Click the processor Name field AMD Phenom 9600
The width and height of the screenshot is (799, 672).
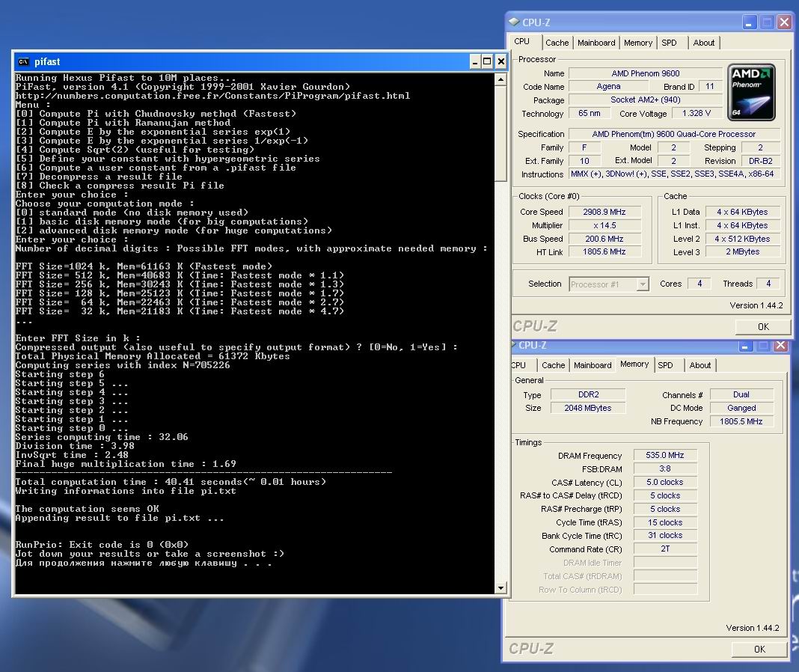[646, 73]
